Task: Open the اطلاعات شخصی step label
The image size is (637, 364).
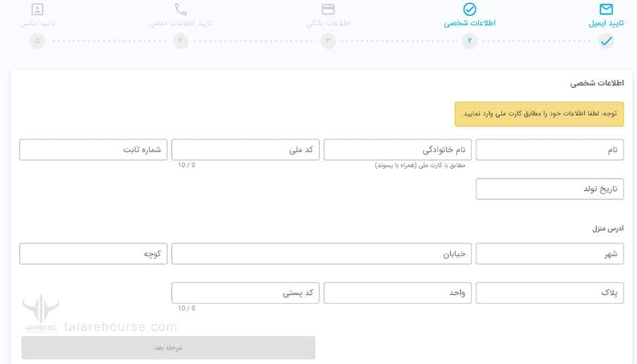Action: click(x=469, y=23)
